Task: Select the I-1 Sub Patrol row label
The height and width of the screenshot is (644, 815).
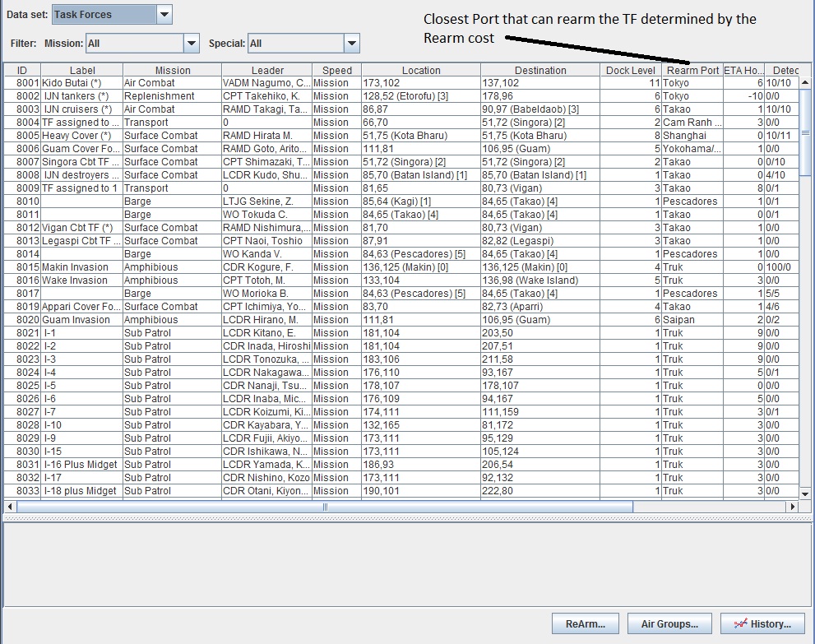Action: click(81, 333)
